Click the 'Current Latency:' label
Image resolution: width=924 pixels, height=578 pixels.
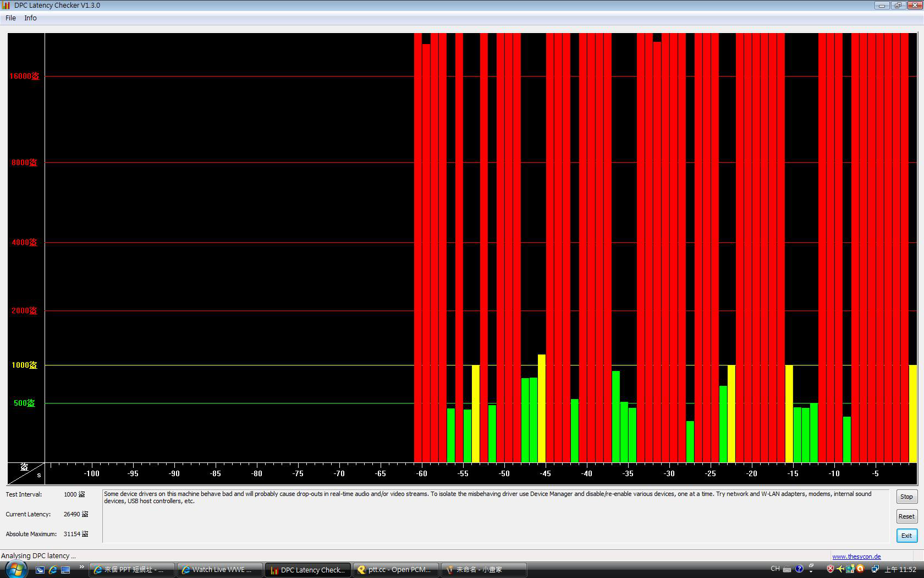(x=28, y=514)
